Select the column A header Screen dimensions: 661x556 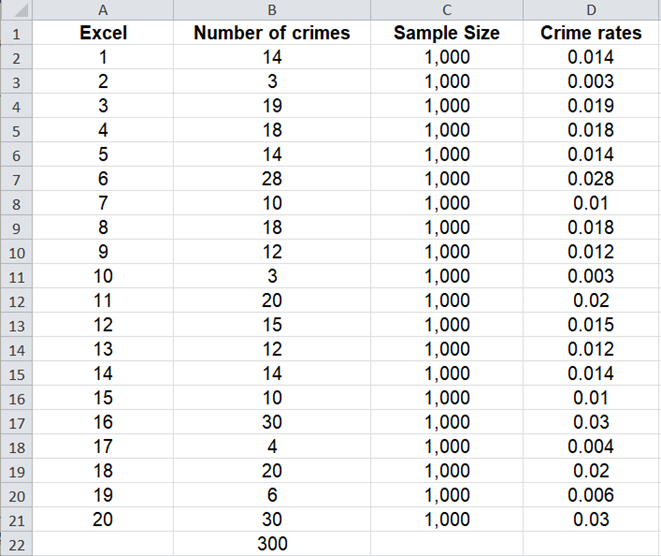click(102, 9)
